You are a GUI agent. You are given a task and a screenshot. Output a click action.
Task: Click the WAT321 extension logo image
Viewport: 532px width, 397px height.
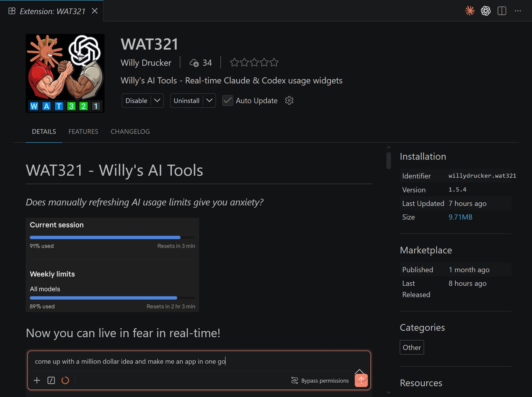tap(65, 73)
